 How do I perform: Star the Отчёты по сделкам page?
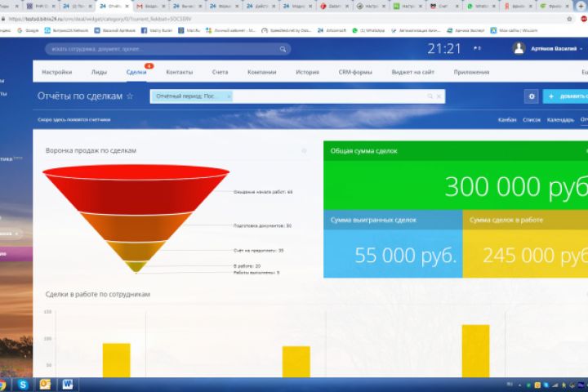point(130,96)
